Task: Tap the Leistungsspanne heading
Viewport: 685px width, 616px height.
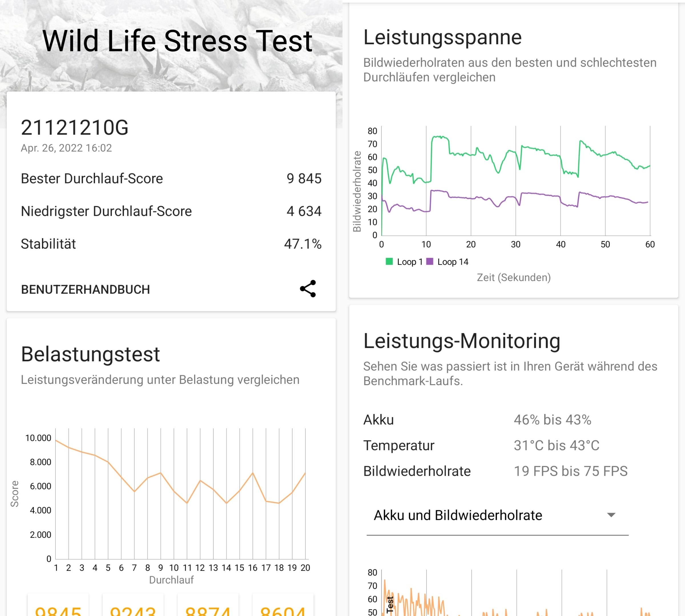Action: click(442, 37)
